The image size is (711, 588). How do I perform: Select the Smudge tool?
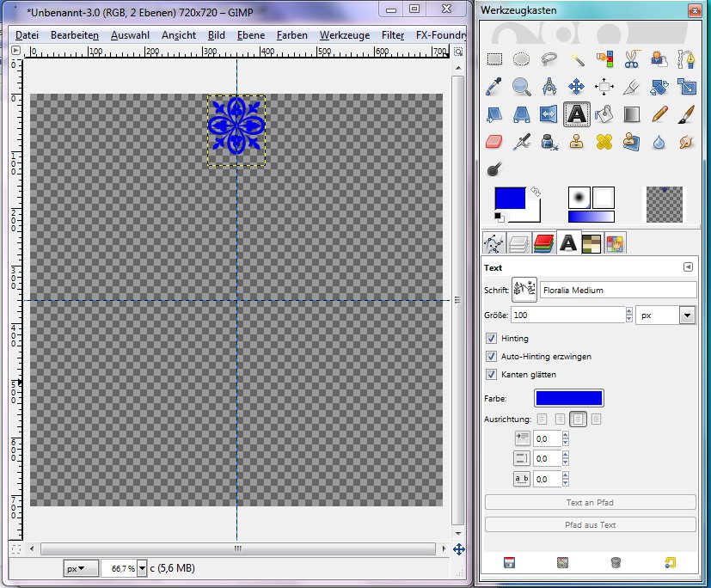[687, 142]
